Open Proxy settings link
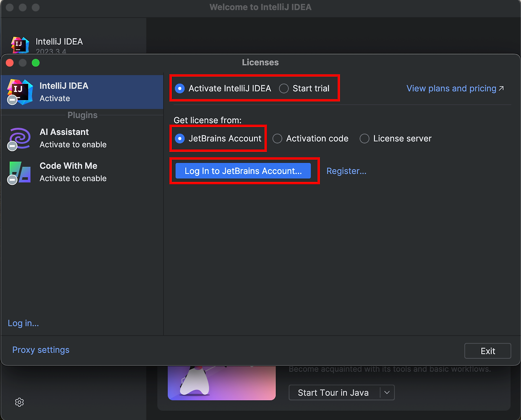The image size is (521, 420). 41,350
